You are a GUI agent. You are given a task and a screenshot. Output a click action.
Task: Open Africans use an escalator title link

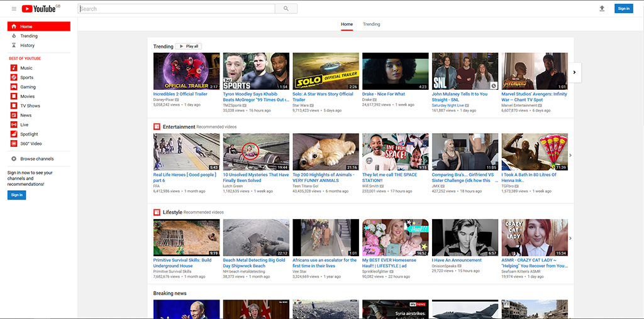325,263
